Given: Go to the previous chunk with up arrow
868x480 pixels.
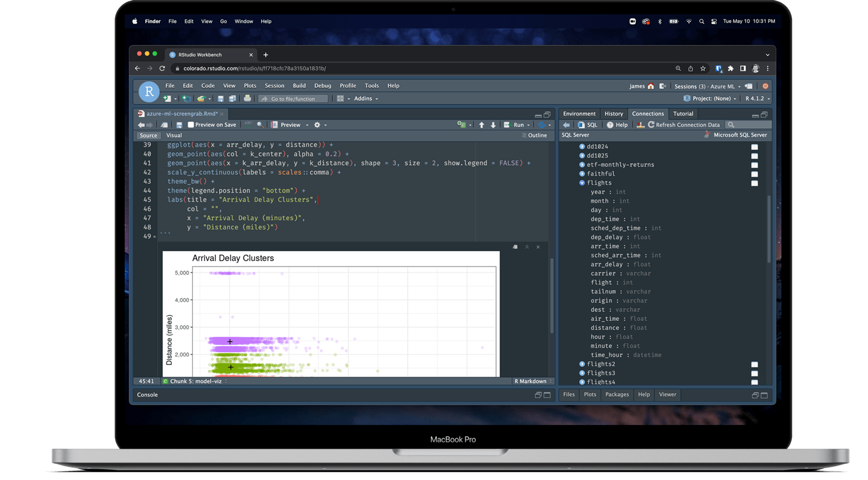Looking at the screenshot, I should 482,125.
